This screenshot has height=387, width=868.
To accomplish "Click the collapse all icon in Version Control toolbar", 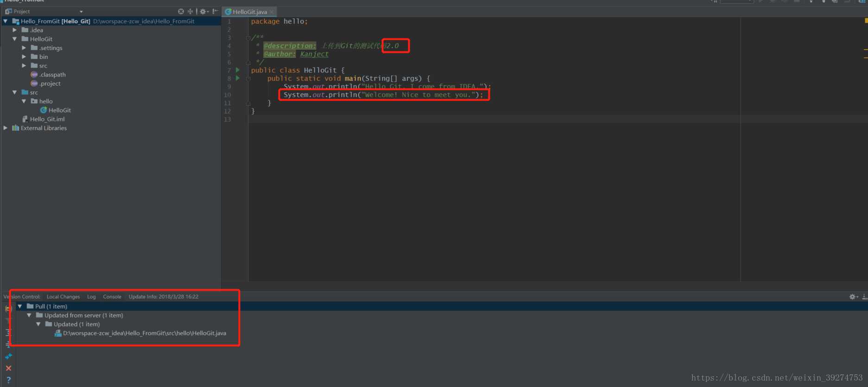I will pos(8,344).
